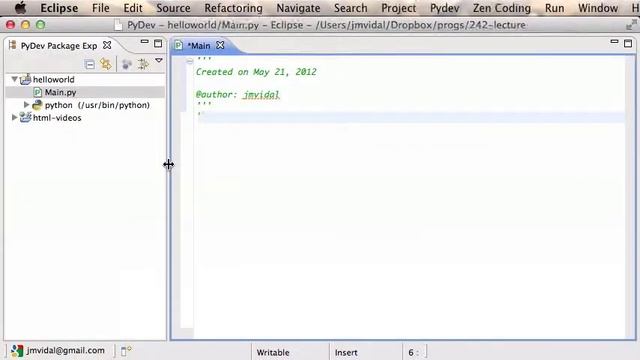
Task: Select the helloworld project folder icon
Action: coord(25,79)
